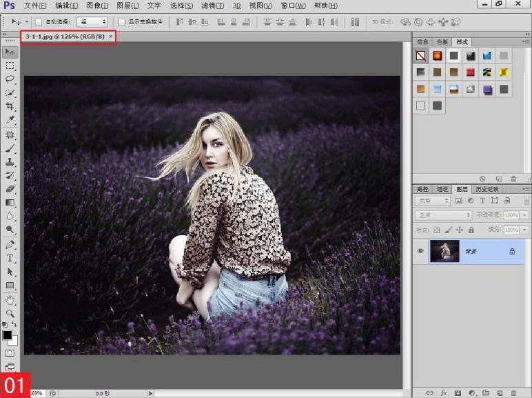Select the Dodge tool
Image resolution: width=532 pixels, height=398 pixels.
coord(10,230)
